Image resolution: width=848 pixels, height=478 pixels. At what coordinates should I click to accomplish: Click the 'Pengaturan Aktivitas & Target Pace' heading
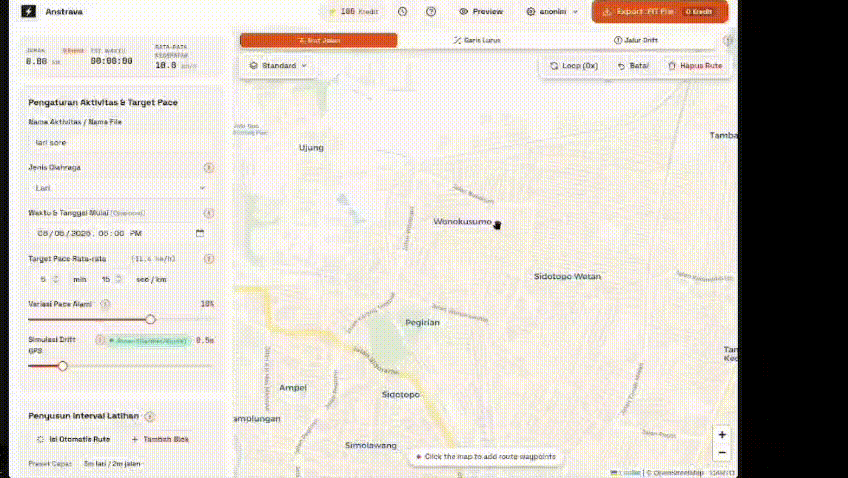coord(103,102)
